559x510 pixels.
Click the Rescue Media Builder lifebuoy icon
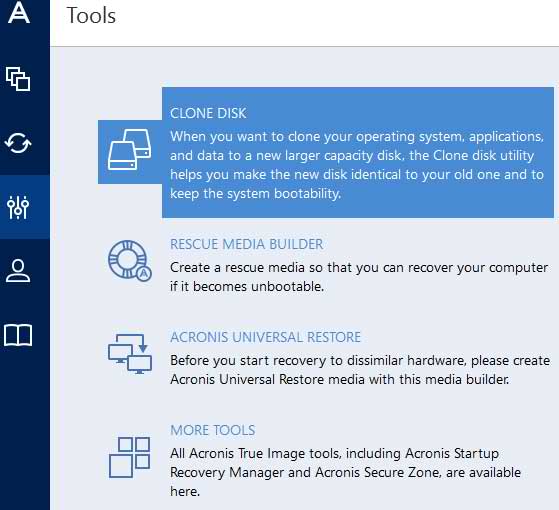(130, 261)
